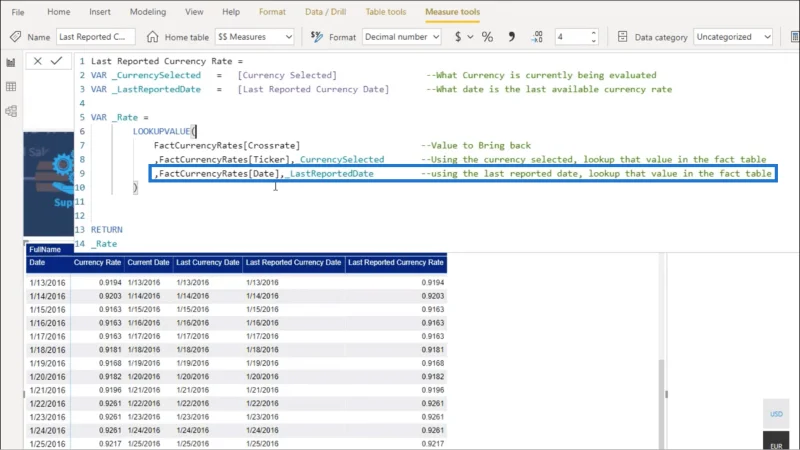Click the measure Name tag icon
Image resolution: width=800 pixels, height=450 pixels.
coord(15,37)
